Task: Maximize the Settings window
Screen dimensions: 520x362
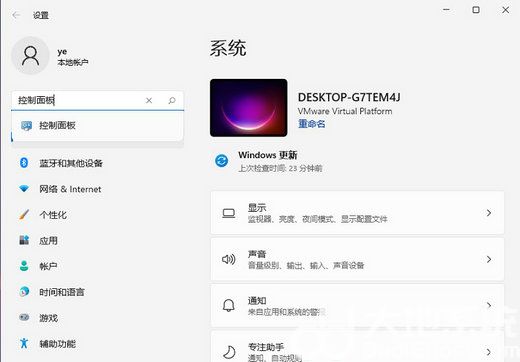Action: pyautogui.click(x=476, y=10)
